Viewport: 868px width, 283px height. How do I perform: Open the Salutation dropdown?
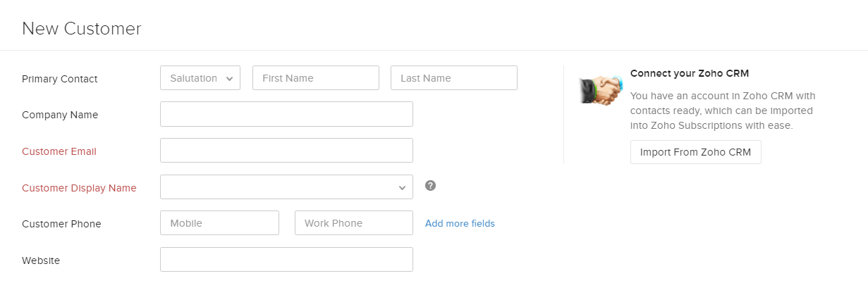(200, 78)
